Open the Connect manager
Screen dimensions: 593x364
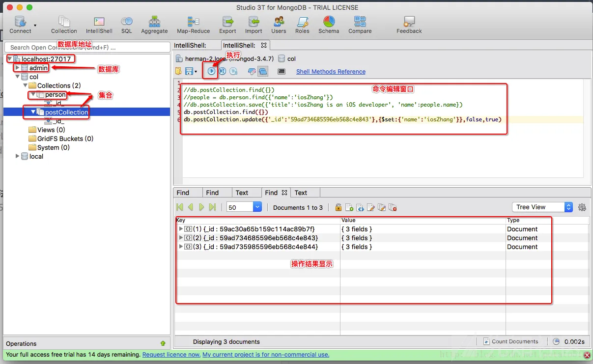tap(20, 25)
